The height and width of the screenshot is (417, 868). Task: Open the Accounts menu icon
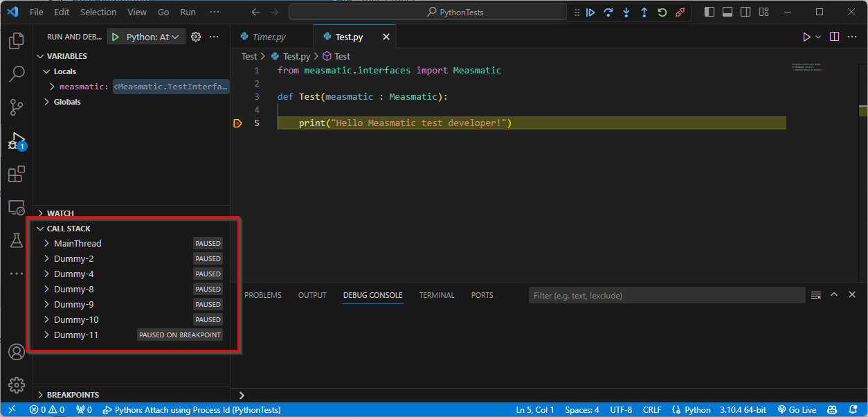click(17, 352)
